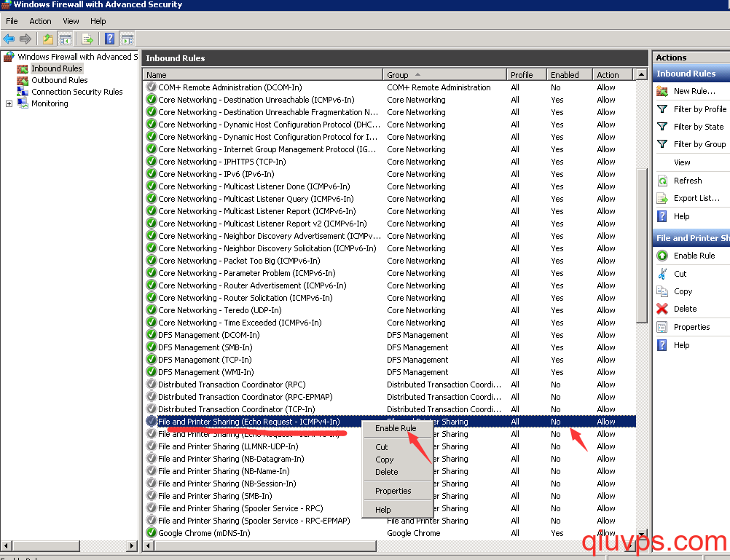Click the tree pane horizontal scroll right arrow
Image resolution: width=730 pixels, height=560 pixels.
[x=132, y=545]
